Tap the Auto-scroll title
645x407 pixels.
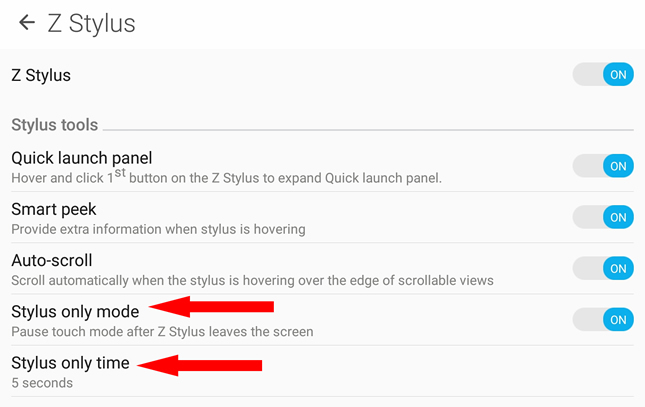(52, 260)
